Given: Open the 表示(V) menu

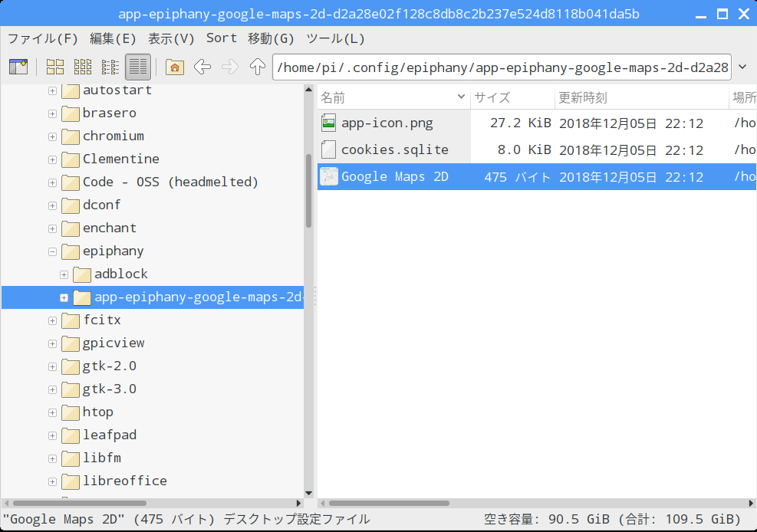Looking at the screenshot, I should click(x=171, y=38).
